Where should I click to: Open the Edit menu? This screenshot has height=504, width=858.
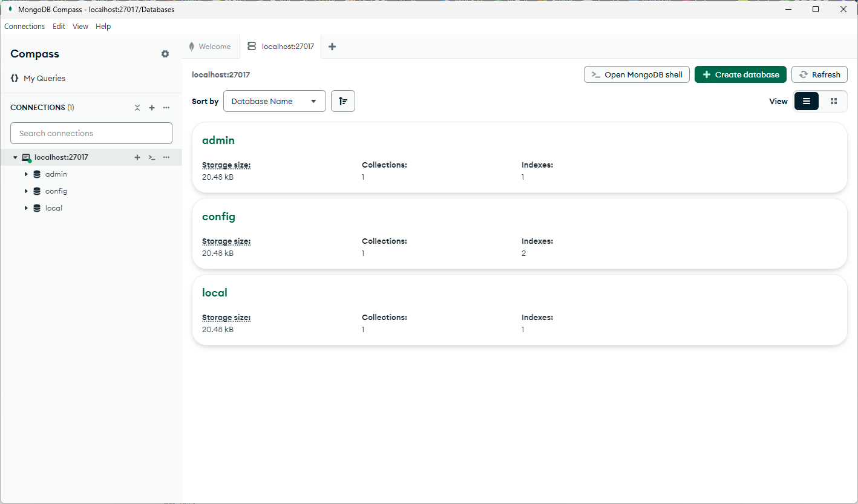59,27
